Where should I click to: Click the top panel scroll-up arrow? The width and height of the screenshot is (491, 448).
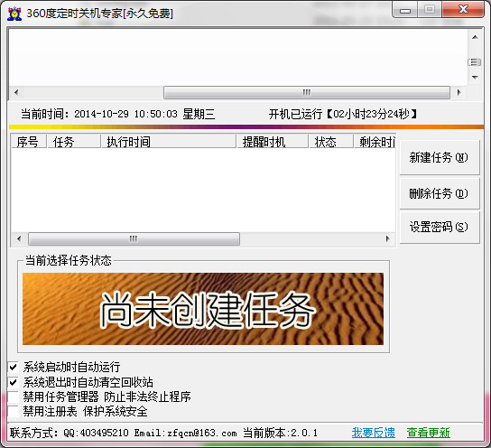coord(475,37)
